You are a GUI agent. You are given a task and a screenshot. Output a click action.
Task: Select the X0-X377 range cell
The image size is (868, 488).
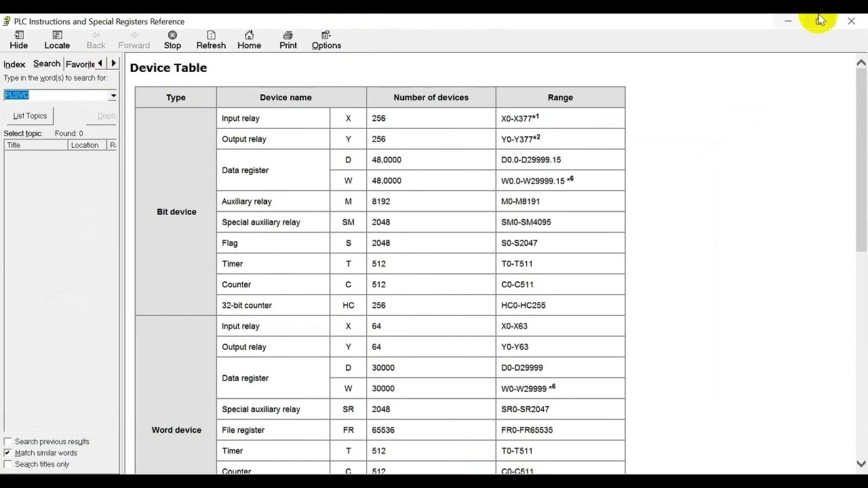point(560,118)
